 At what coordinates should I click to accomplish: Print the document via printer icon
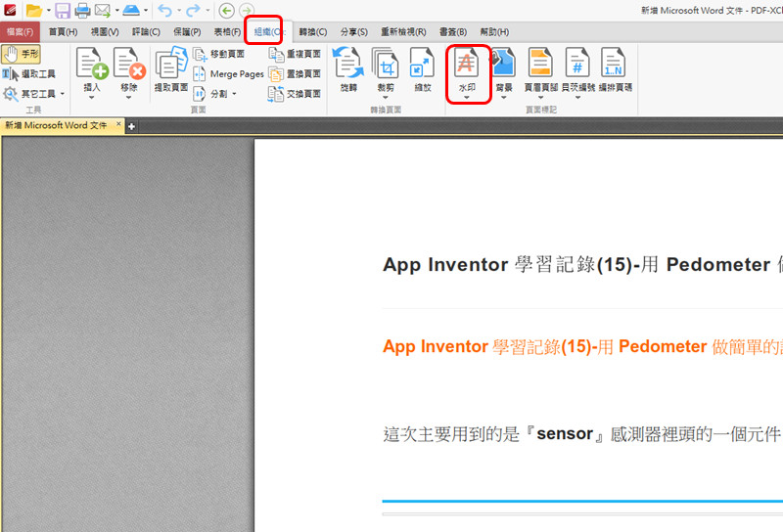coord(82,10)
